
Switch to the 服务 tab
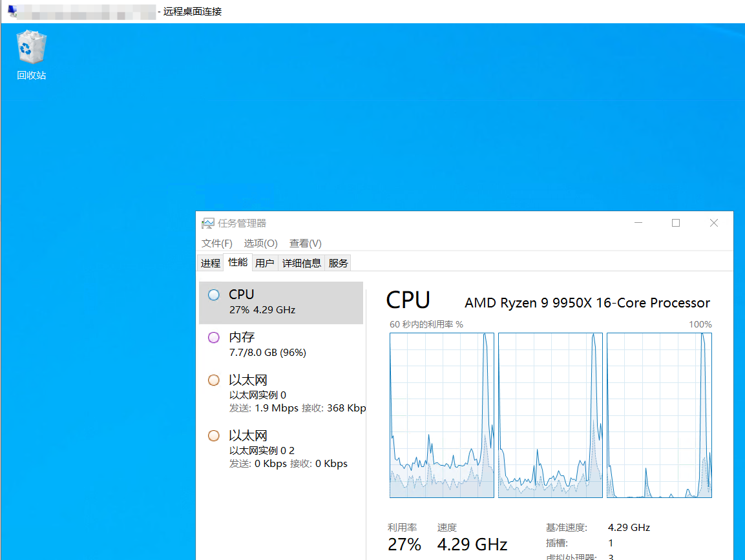pos(338,263)
